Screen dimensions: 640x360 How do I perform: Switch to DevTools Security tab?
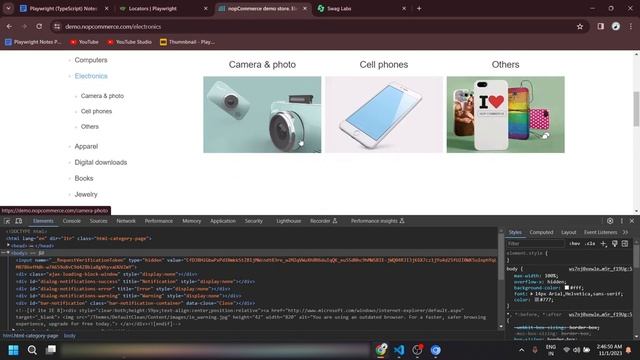coord(253,221)
